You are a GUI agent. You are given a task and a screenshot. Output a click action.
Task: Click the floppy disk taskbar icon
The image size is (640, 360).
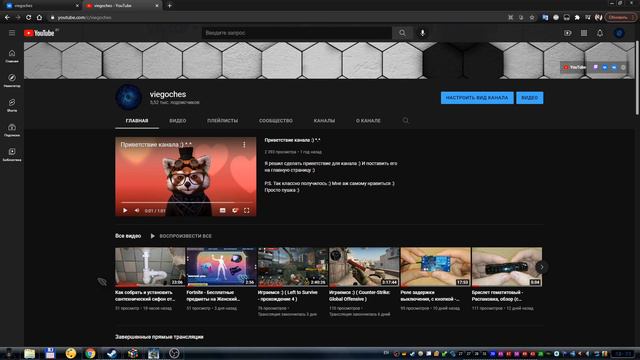click(50, 353)
